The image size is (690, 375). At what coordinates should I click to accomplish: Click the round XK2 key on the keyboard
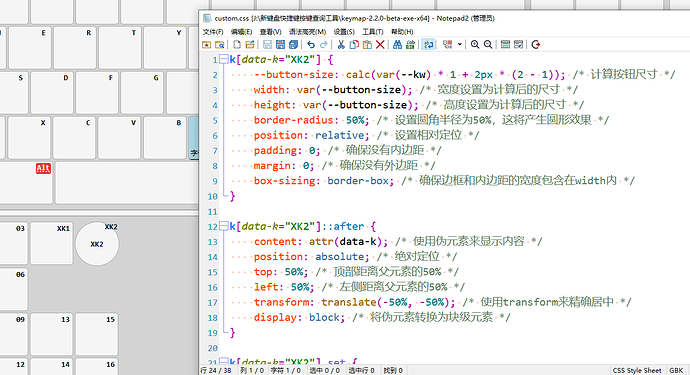97,244
